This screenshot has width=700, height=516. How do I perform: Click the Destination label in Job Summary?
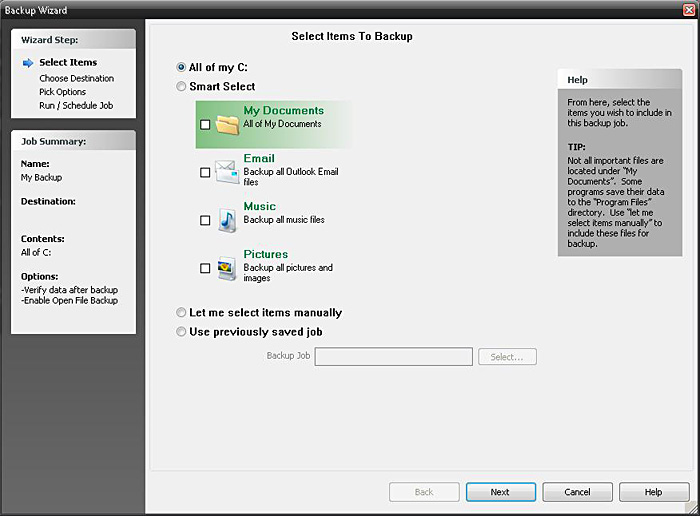tap(48, 201)
